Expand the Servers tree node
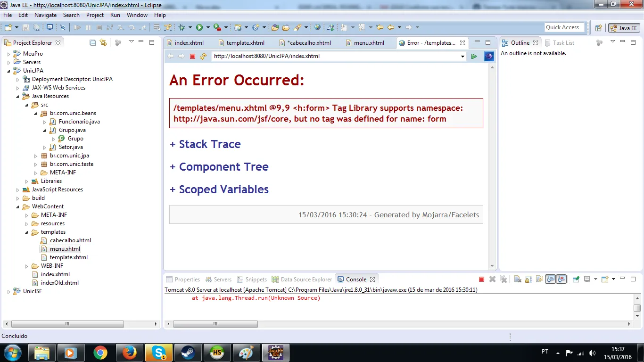The width and height of the screenshot is (644, 362). coord(8,62)
